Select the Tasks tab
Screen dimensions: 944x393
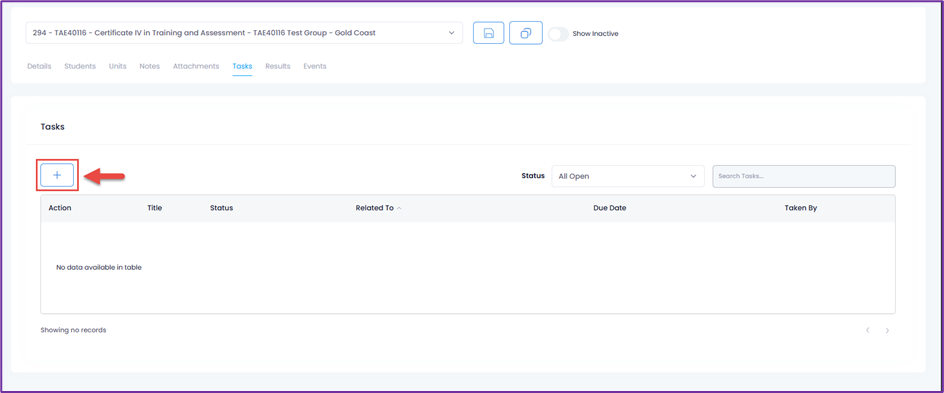[x=242, y=66]
